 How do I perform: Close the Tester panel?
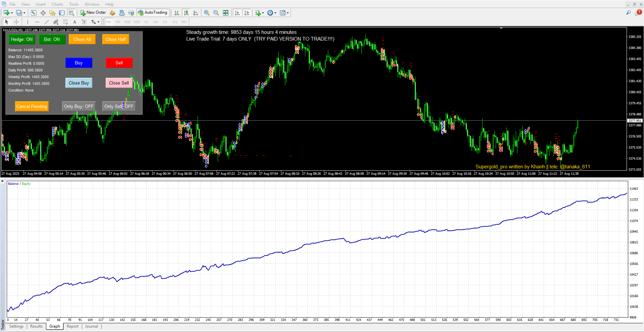[2, 181]
